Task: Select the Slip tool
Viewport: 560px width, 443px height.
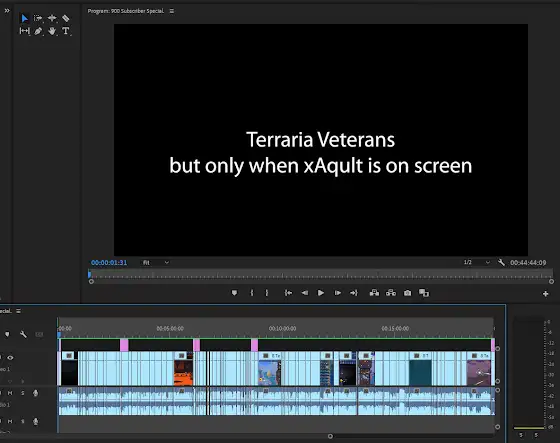Action: coord(24,31)
